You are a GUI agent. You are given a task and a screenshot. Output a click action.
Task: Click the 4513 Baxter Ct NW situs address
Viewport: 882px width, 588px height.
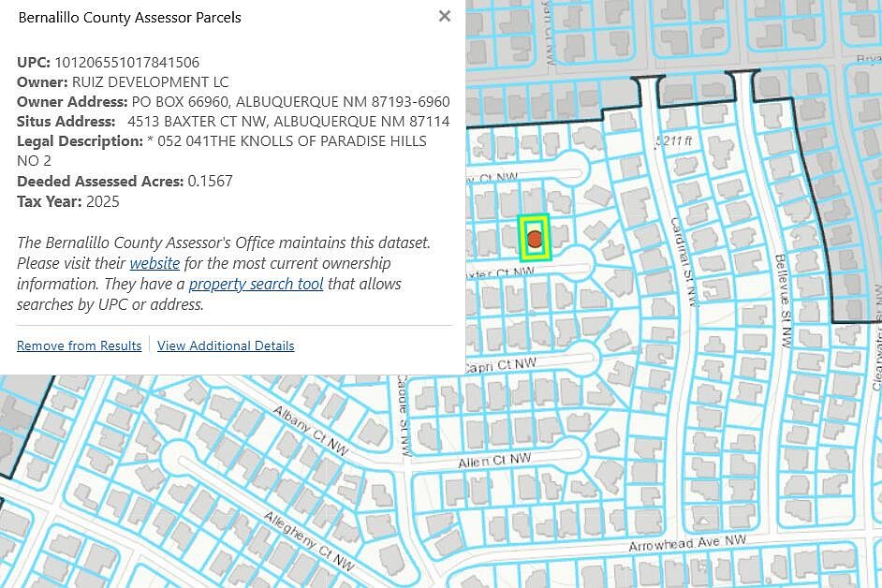(x=288, y=122)
